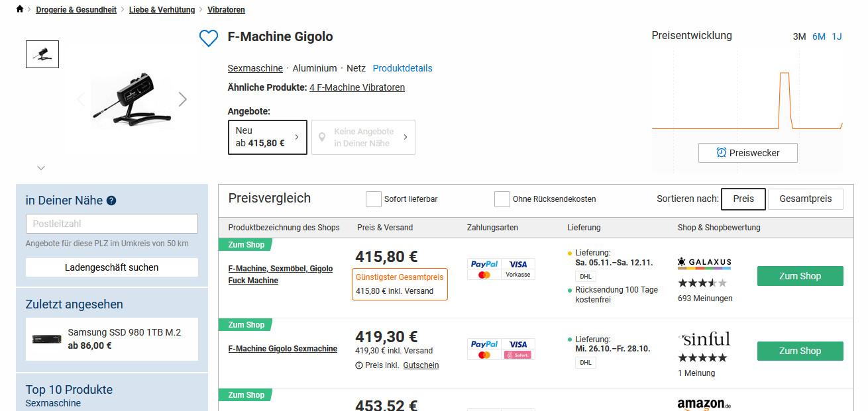Screen dimensions: 868x411
Task: Click the Postleitzahl input field
Action: [x=111, y=224]
